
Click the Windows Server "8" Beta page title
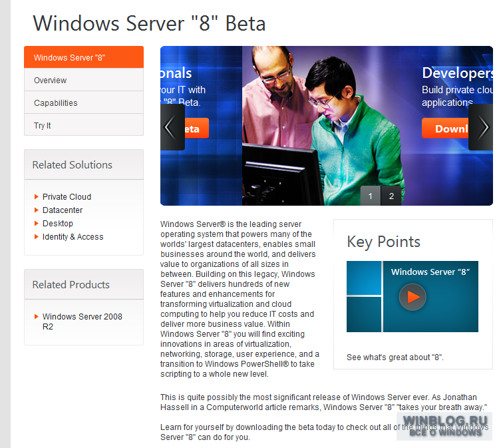[x=149, y=23]
